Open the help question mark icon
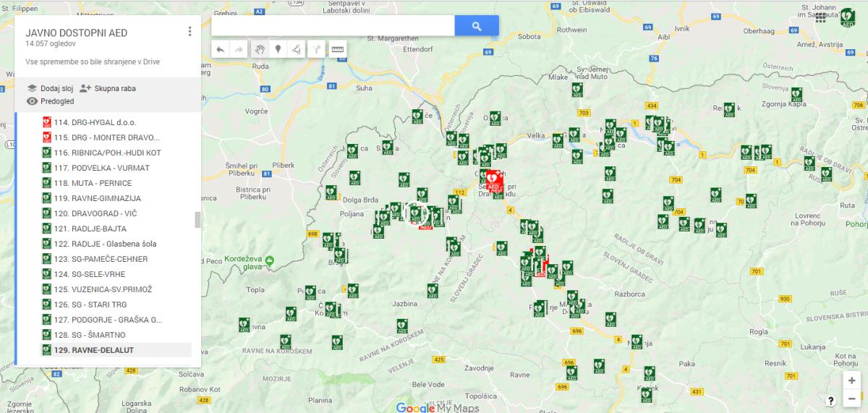 pos(831,401)
